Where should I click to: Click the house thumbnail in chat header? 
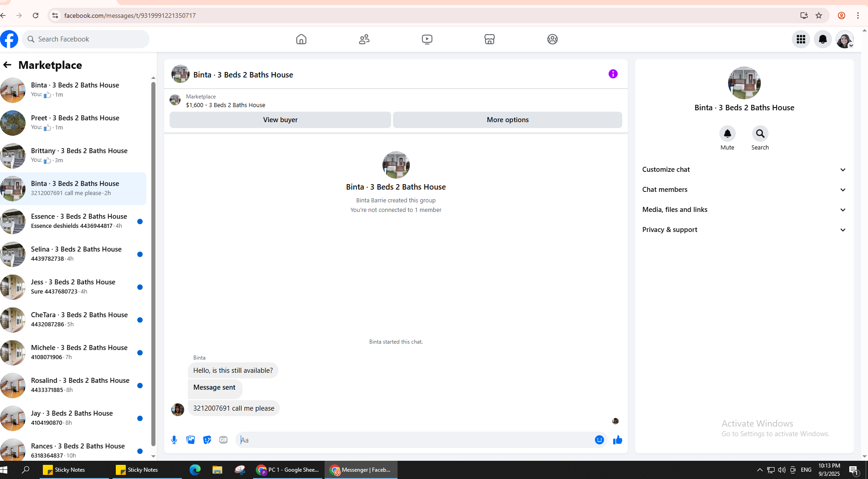pyautogui.click(x=181, y=74)
